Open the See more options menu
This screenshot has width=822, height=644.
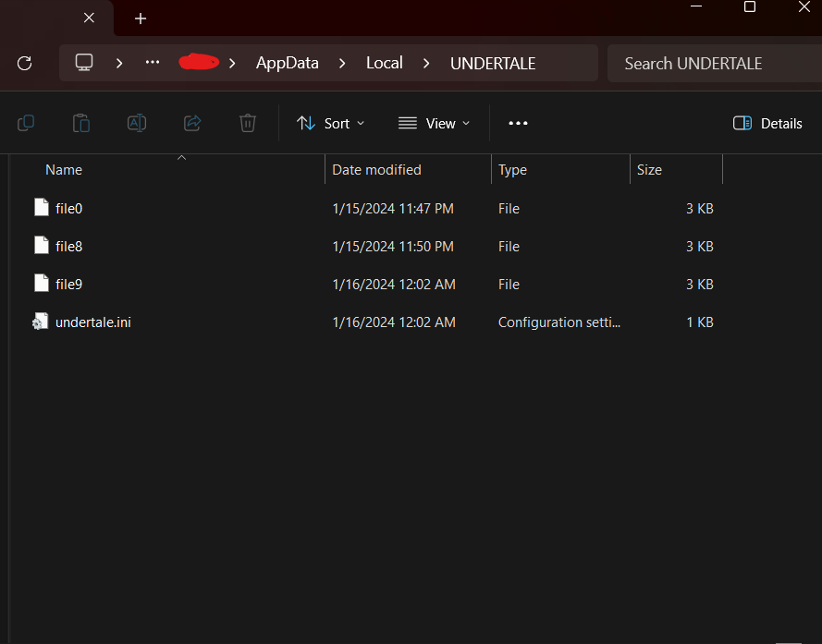click(x=518, y=123)
